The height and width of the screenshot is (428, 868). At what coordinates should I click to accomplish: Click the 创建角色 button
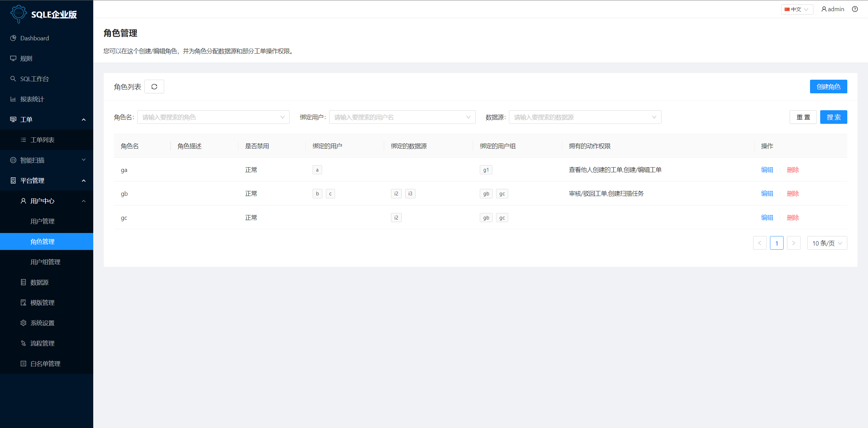[x=828, y=86]
